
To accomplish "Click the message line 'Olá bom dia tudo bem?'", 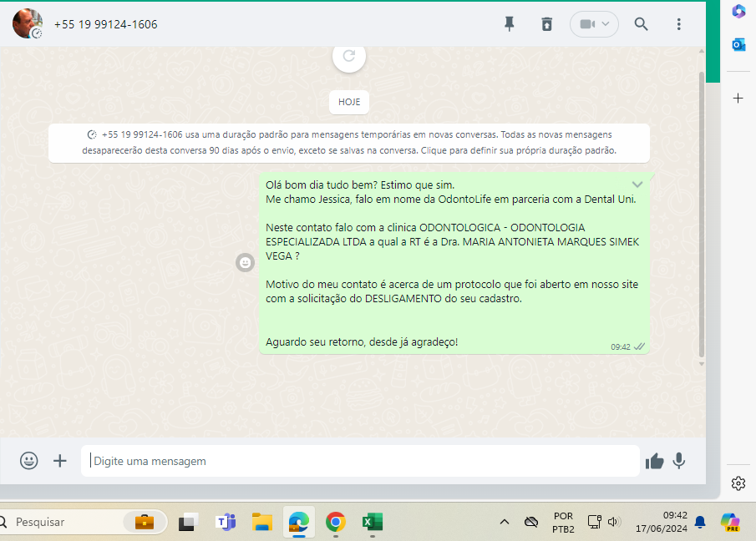I will [x=322, y=185].
